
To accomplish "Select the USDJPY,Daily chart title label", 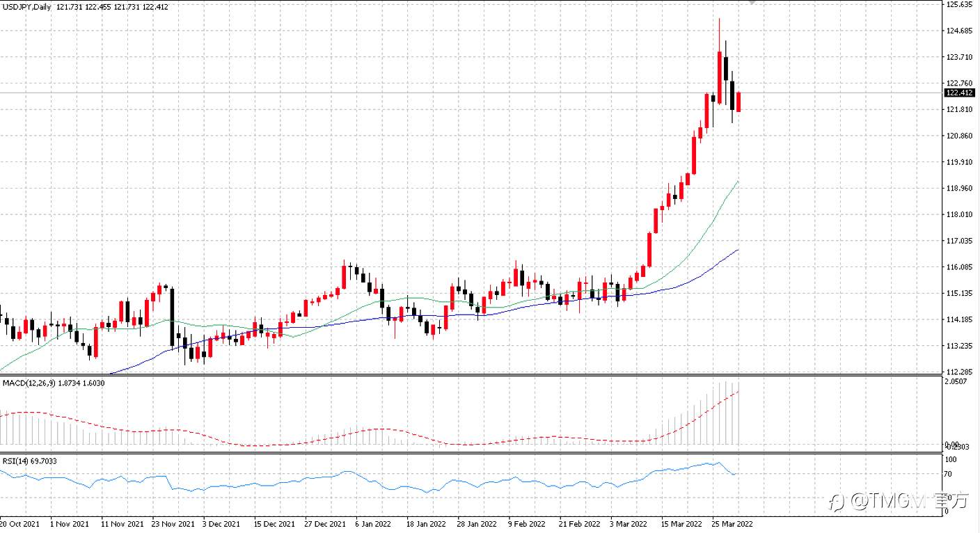I will point(26,6).
